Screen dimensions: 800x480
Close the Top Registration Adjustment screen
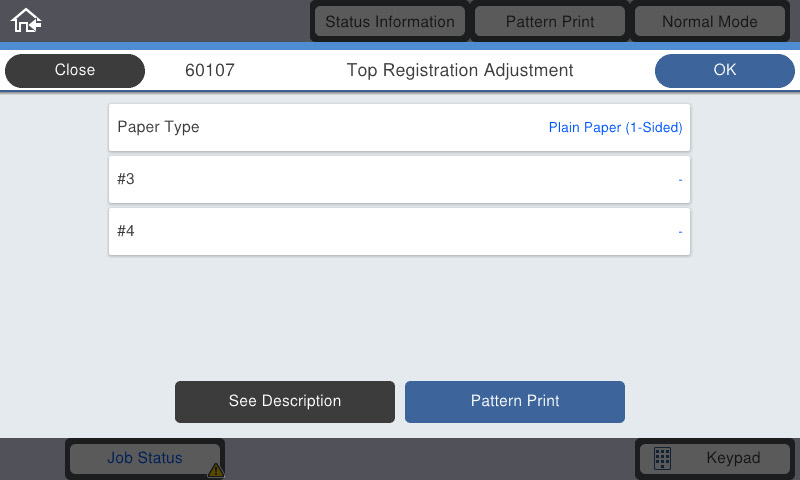click(74, 70)
